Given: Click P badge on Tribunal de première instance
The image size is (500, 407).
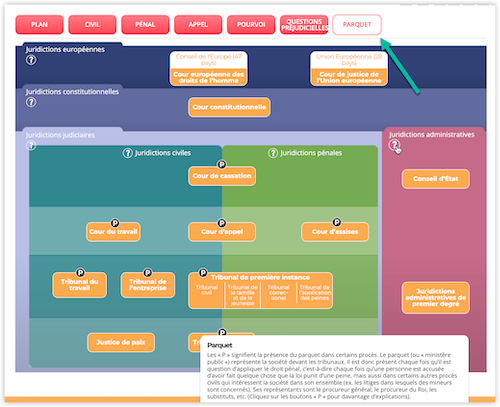Looking at the screenshot, I should (203, 273).
